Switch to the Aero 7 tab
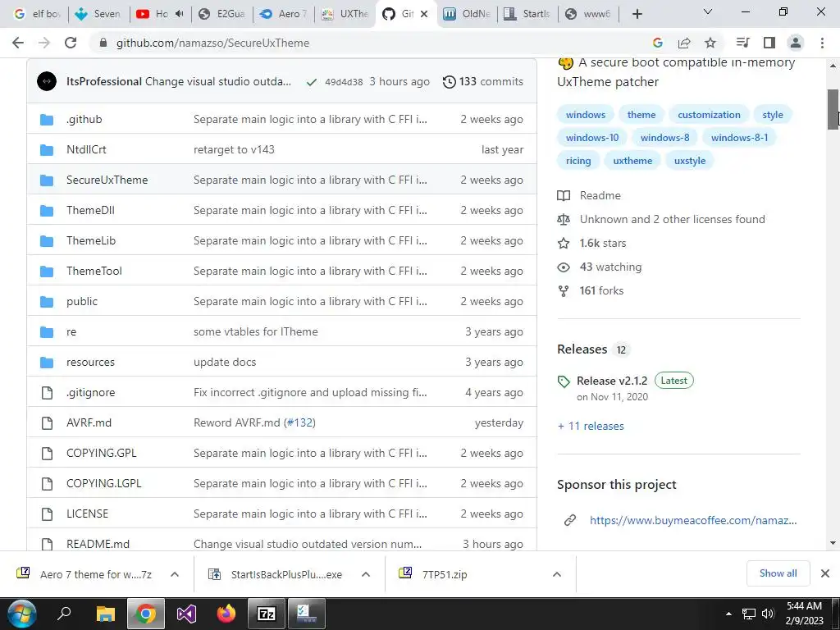The image size is (840, 630). (x=283, y=14)
